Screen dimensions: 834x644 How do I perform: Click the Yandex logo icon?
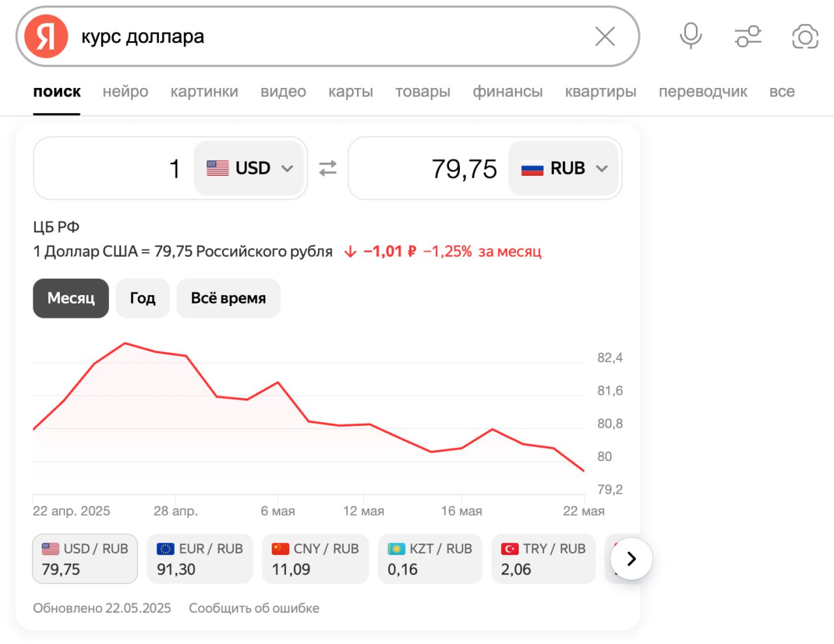46,36
